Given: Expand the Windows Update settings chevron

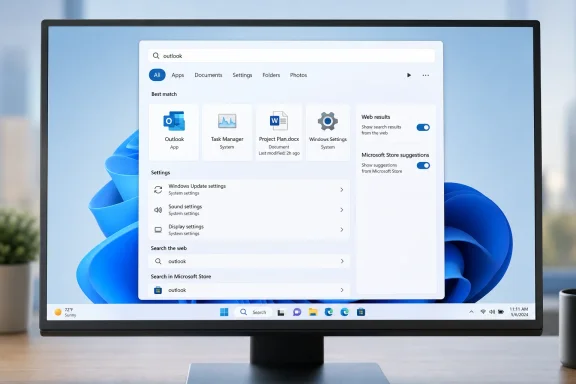Looking at the screenshot, I should pos(342,190).
